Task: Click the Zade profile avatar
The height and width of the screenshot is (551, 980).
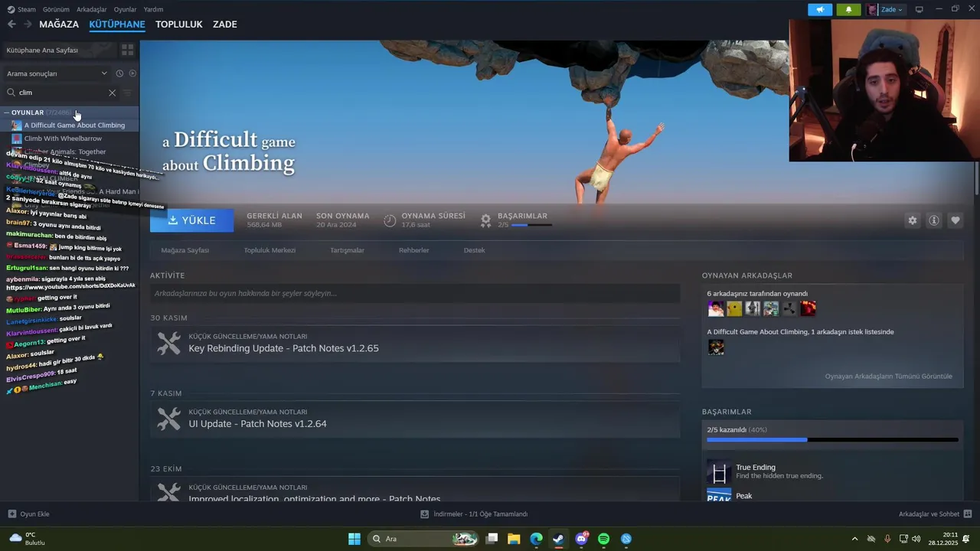Action: [872, 9]
